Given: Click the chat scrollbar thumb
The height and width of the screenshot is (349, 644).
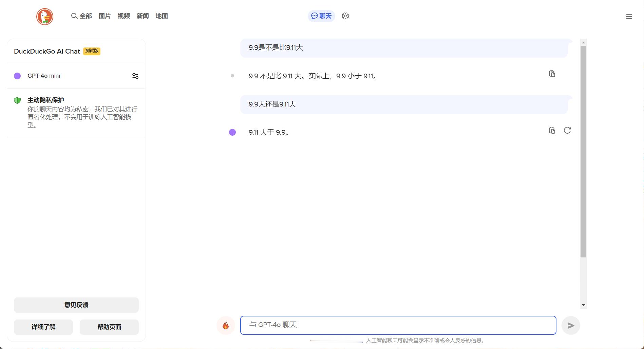Looking at the screenshot, I should [x=584, y=152].
